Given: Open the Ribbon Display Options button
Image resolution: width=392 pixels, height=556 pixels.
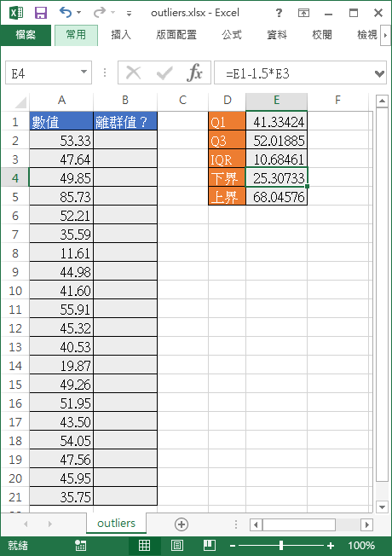Looking at the screenshot, I should [303, 13].
